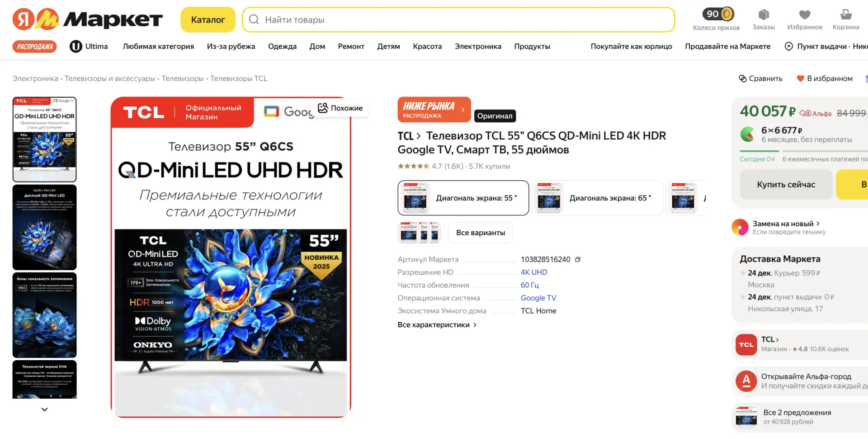Open the Корзина cart icon
The height and width of the screenshot is (439, 868).
click(846, 15)
